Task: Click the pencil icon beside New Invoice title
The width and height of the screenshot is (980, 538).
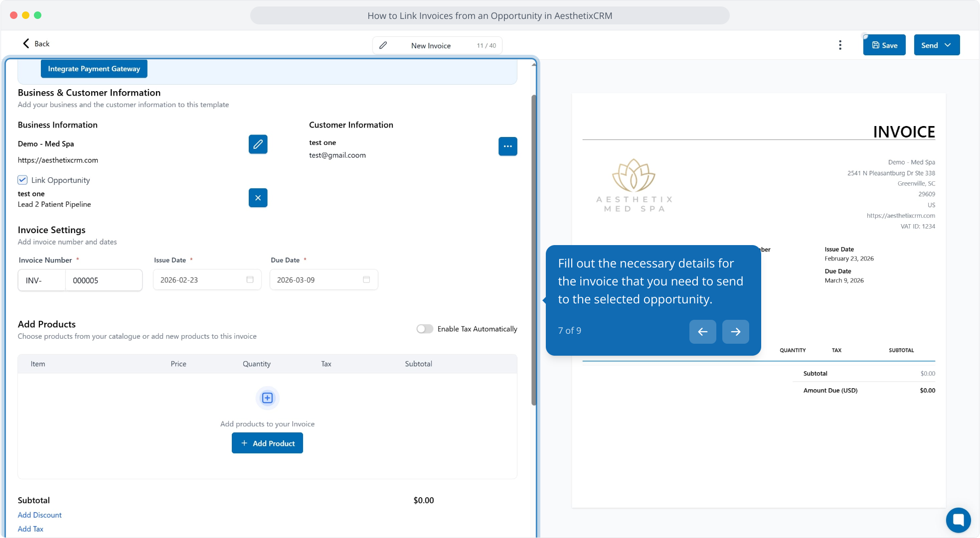Action: pos(383,45)
